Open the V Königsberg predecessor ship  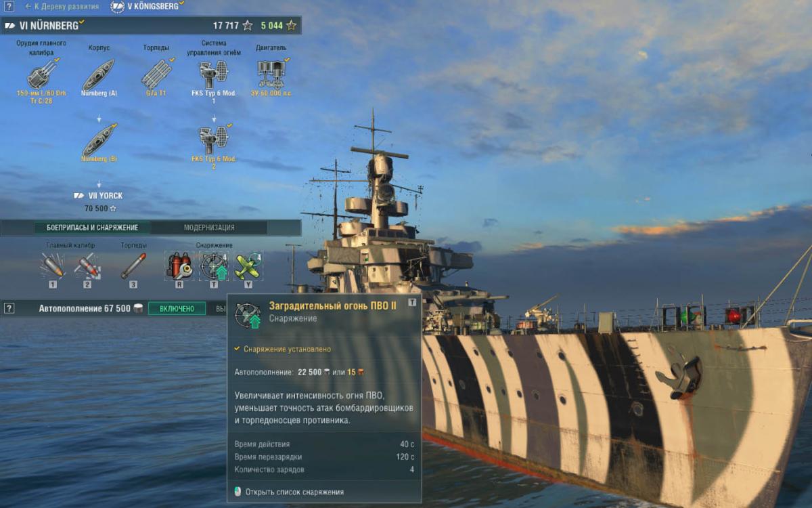(148, 6)
